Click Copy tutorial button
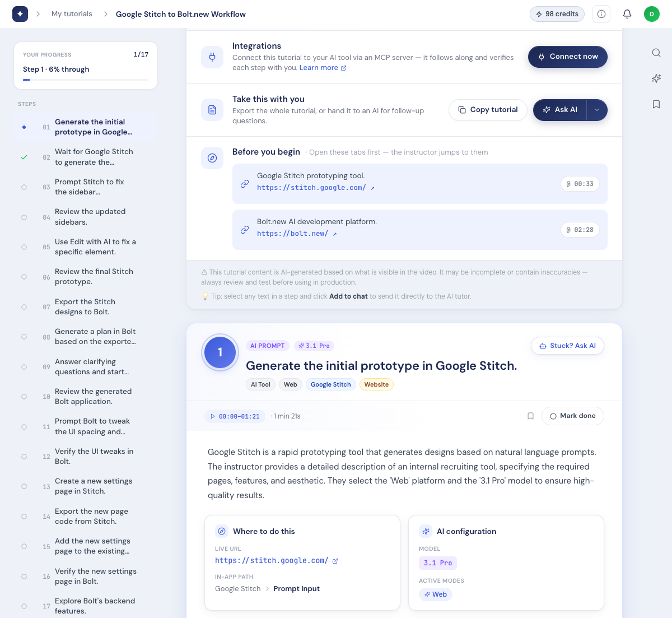Screen dimensions: 672x618 point(488,110)
